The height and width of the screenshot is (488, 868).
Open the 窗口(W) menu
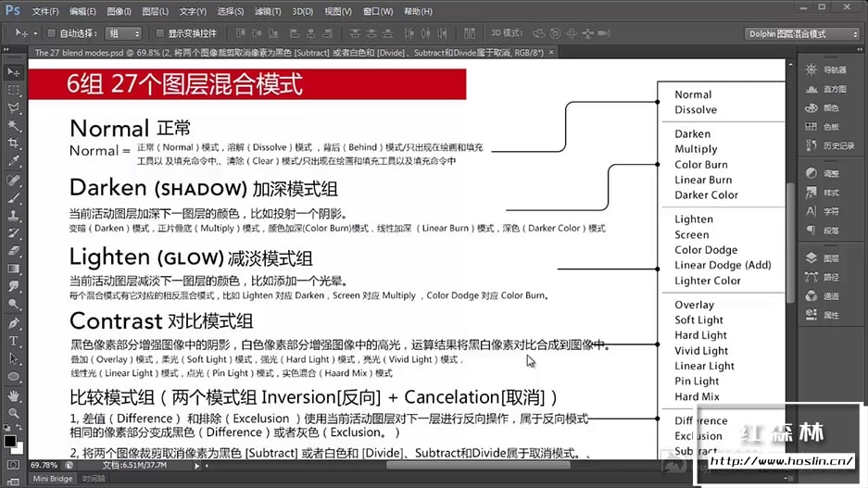(x=378, y=11)
